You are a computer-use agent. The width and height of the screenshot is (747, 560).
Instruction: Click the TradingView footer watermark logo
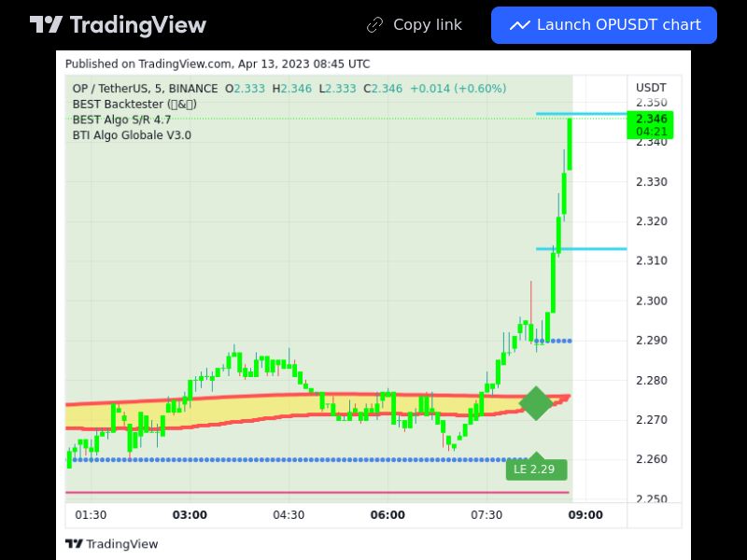(x=111, y=544)
